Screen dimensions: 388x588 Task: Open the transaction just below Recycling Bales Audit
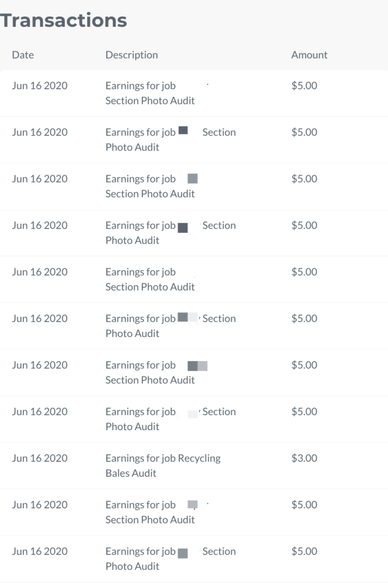tap(194, 512)
